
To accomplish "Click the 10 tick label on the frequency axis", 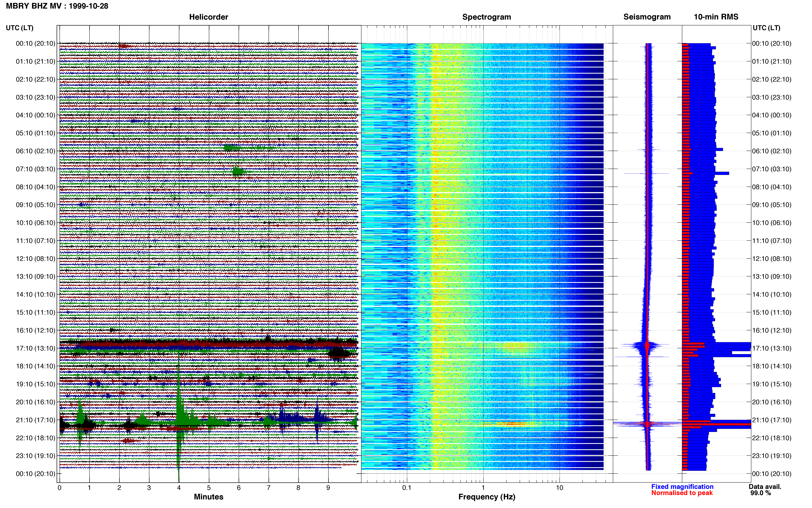I will [559, 488].
